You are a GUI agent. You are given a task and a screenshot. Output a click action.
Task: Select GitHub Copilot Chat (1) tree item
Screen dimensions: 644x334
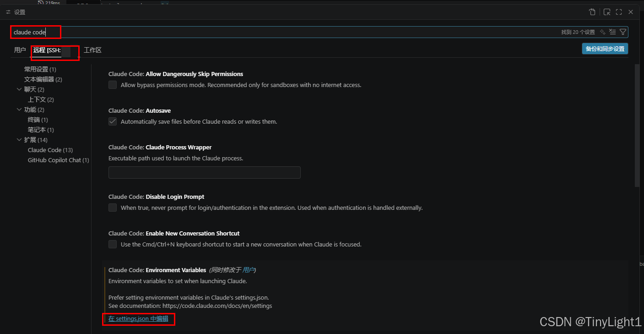(x=59, y=160)
